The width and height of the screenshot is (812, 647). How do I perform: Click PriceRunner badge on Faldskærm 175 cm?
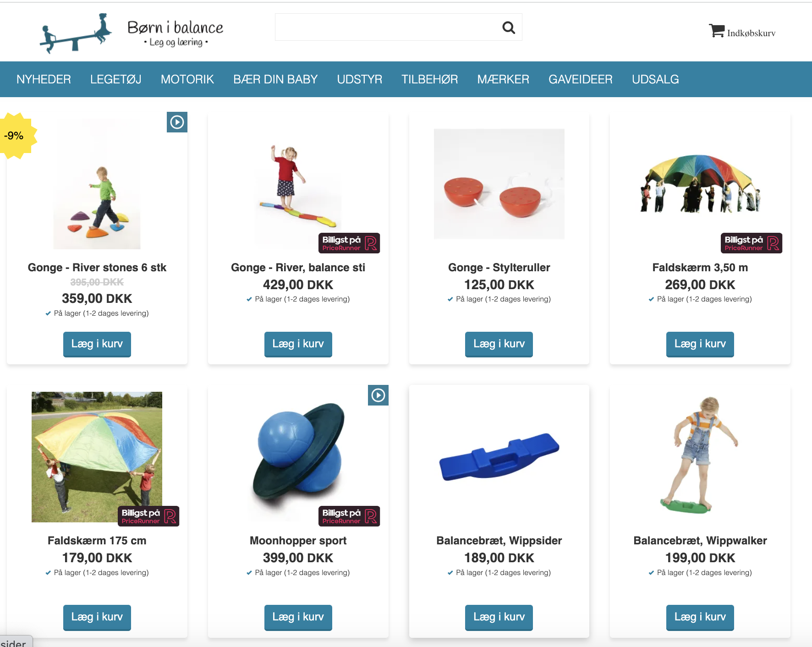(148, 516)
